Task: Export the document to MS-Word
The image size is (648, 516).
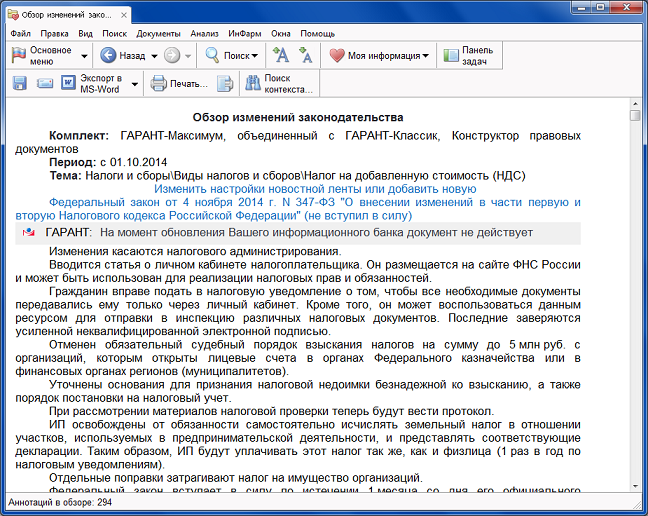Action: coord(98,84)
